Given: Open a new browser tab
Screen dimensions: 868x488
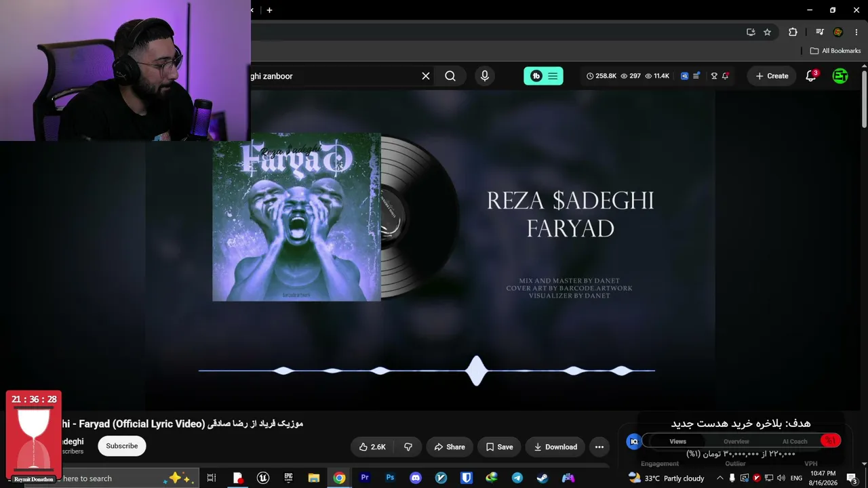Looking at the screenshot, I should click(269, 10).
